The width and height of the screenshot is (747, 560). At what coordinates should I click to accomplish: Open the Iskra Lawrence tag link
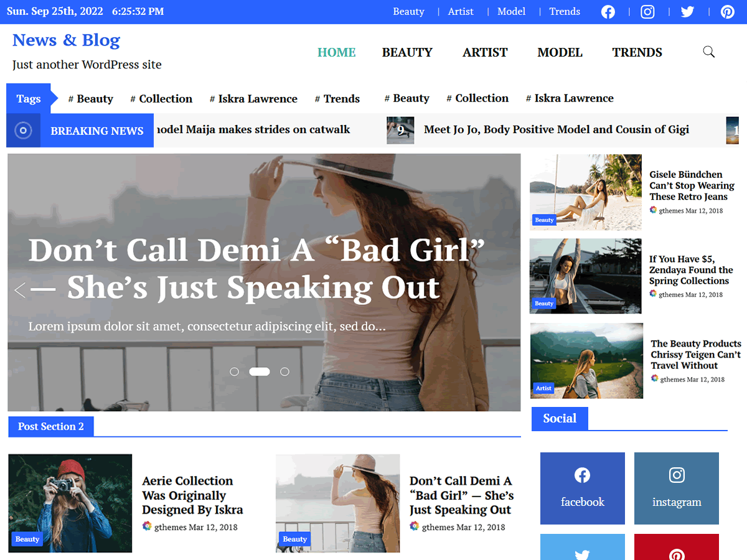coord(253,98)
